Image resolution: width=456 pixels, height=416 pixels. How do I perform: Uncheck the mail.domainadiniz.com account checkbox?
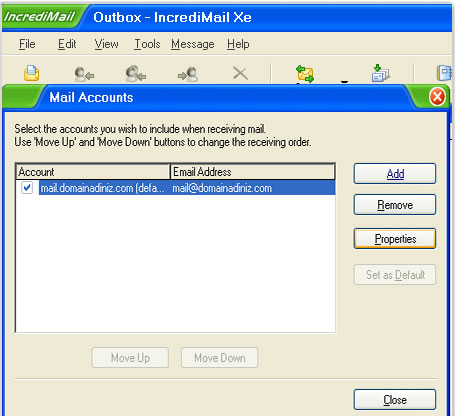[27, 188]
